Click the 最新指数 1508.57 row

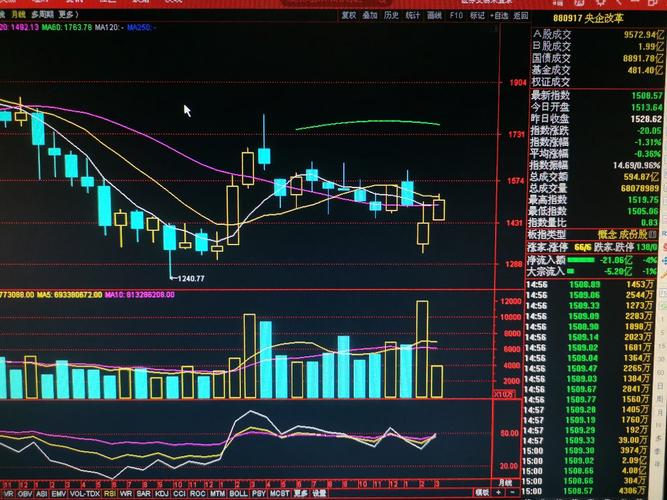597,95
